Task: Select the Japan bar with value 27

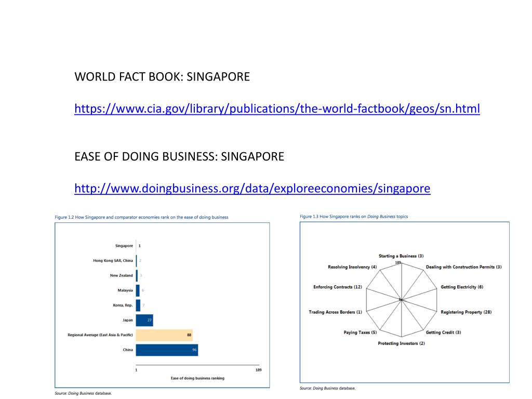Action: pyautogui.click(x=144, y=320)
